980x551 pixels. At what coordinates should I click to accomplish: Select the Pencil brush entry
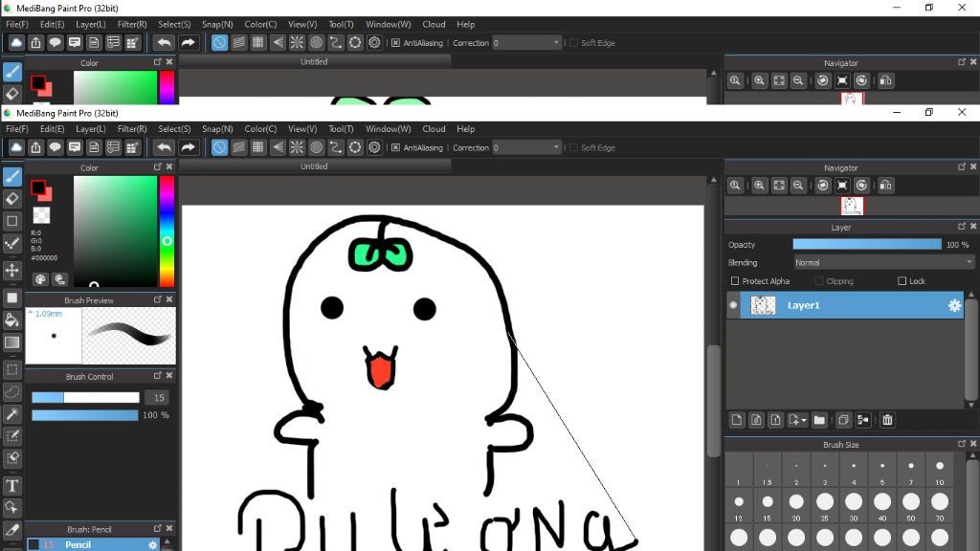tap(93, 544)
